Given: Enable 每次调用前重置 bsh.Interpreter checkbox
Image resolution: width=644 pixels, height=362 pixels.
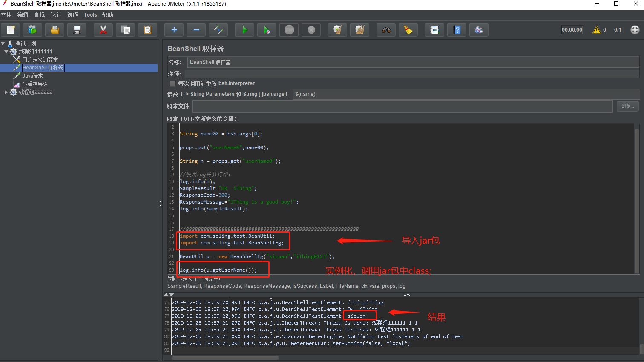Looking at the screenshot, I should click(172, 83).
